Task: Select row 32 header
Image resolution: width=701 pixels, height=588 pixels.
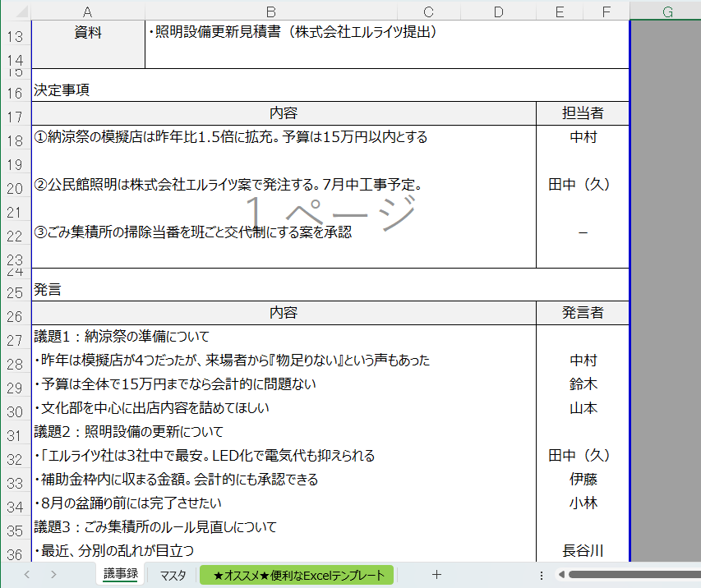Action: pos(15,456)
